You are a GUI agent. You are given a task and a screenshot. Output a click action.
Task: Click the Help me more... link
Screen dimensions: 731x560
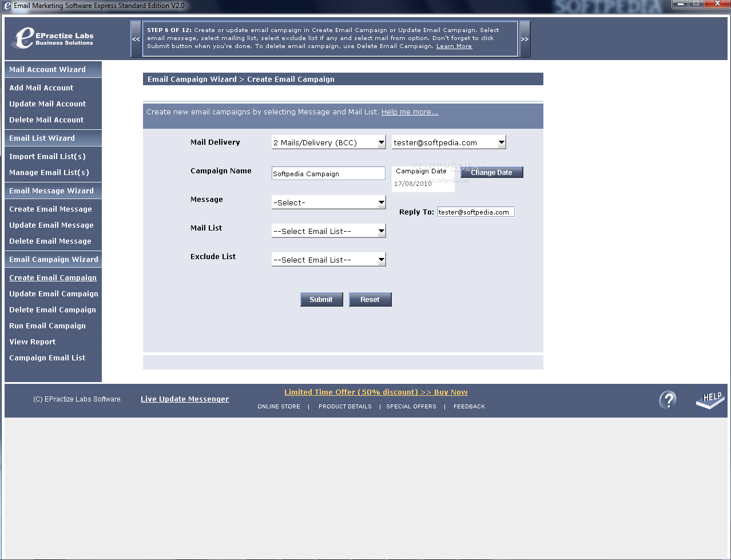(410, 112)
